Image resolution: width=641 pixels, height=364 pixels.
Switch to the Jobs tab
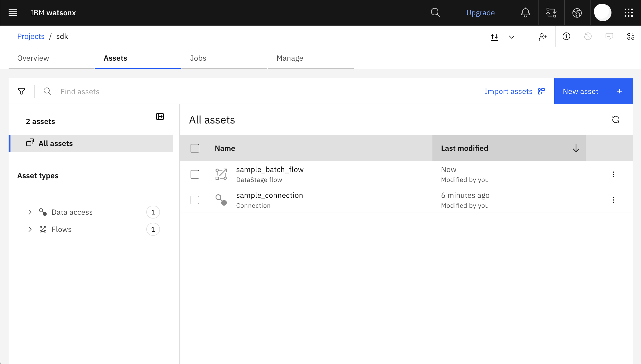coord(198,58)
